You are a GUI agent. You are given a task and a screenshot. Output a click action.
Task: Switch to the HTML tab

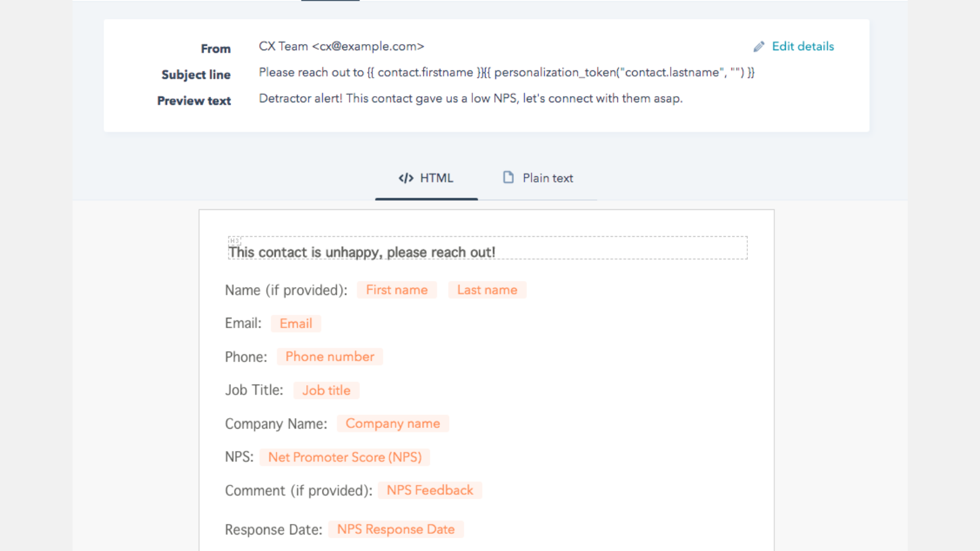point(426,178)
